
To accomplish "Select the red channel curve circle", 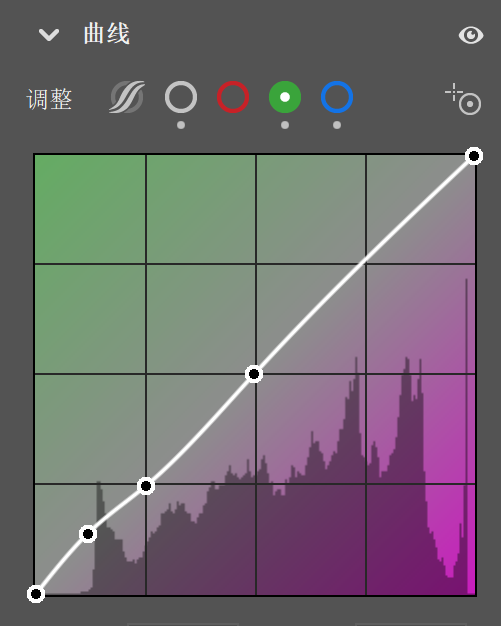I will (x=233, y=97).
